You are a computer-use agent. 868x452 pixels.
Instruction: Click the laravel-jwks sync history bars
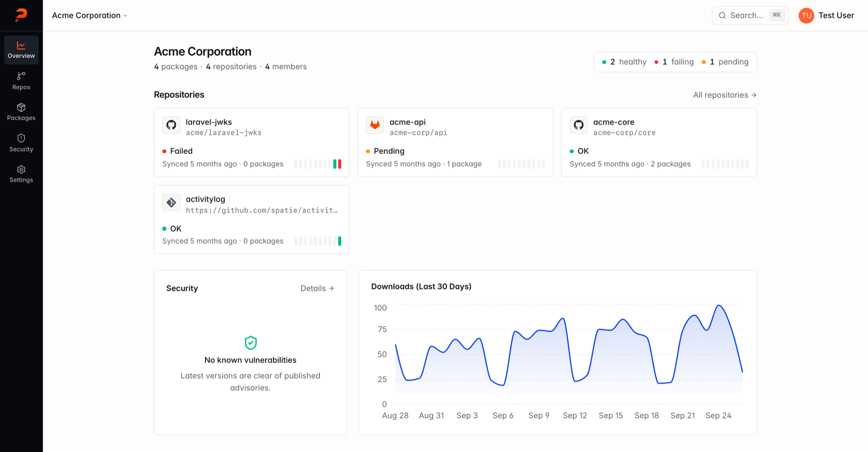click(x=317, y=164)
